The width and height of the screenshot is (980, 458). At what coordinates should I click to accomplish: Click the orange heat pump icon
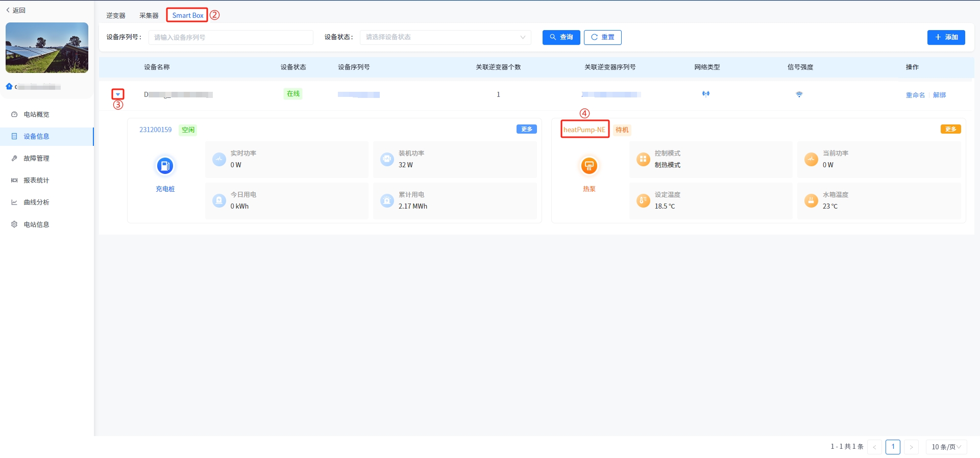[589, 166]
